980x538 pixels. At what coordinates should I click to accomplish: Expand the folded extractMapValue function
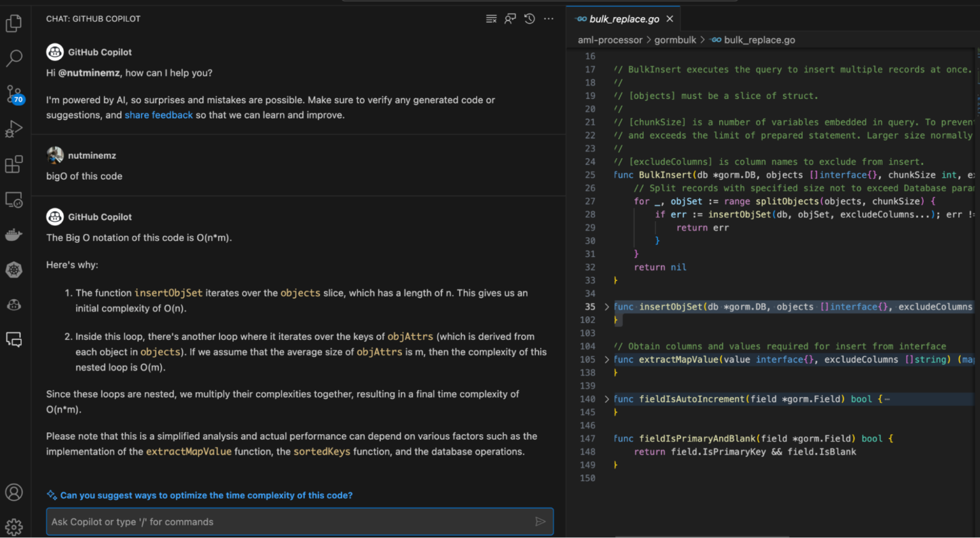[606, 359]
